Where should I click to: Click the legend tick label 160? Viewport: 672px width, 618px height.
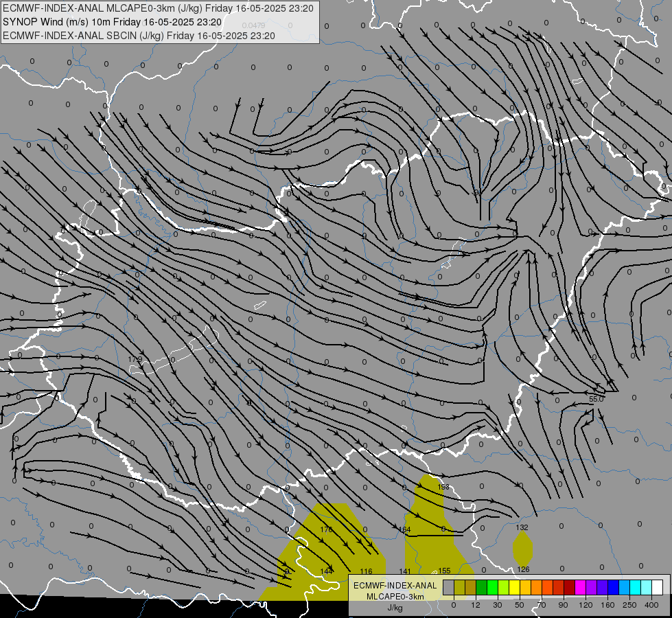(x=607, y=605)
